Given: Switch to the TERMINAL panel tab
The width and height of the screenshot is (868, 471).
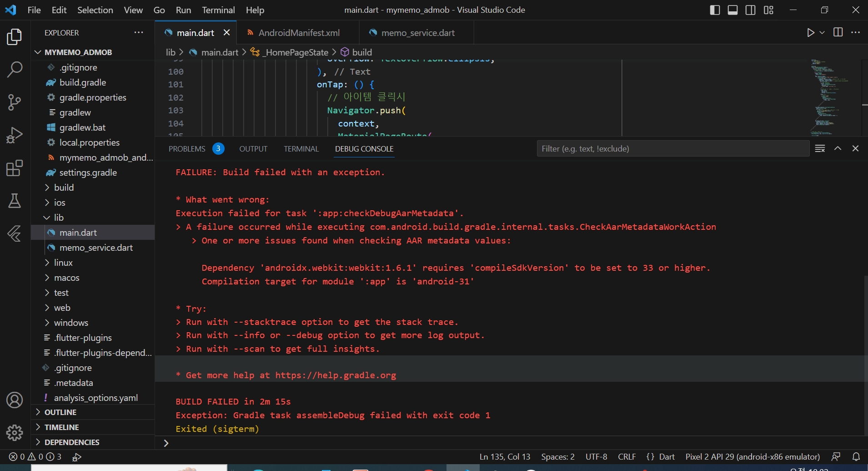Looking at the screenshot, I should click(301, 149).
